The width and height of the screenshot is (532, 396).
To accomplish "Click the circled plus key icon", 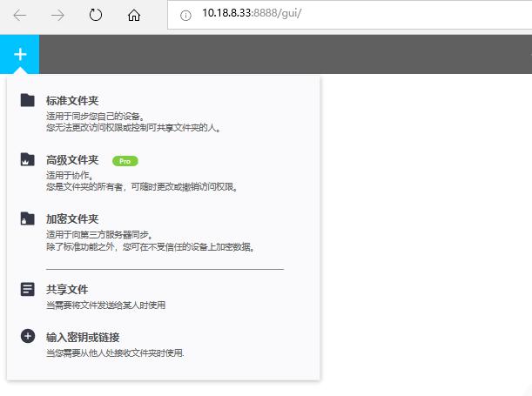I will 28,337.
